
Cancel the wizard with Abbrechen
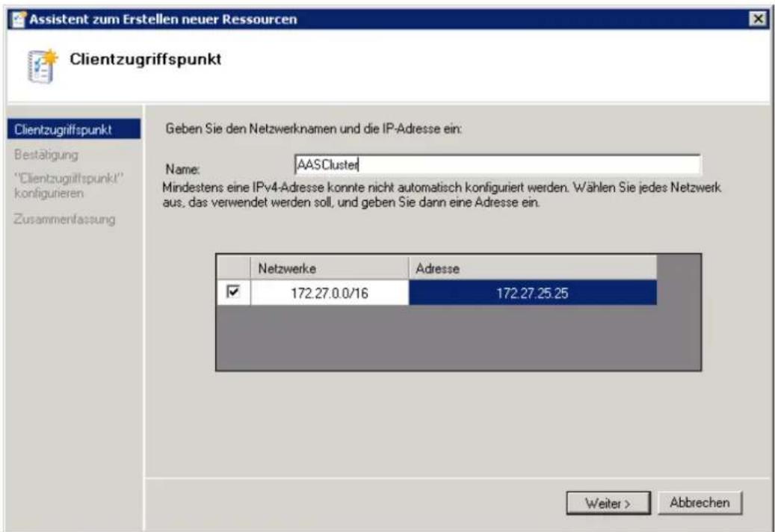pyautogui.click(x=700, y=502)
